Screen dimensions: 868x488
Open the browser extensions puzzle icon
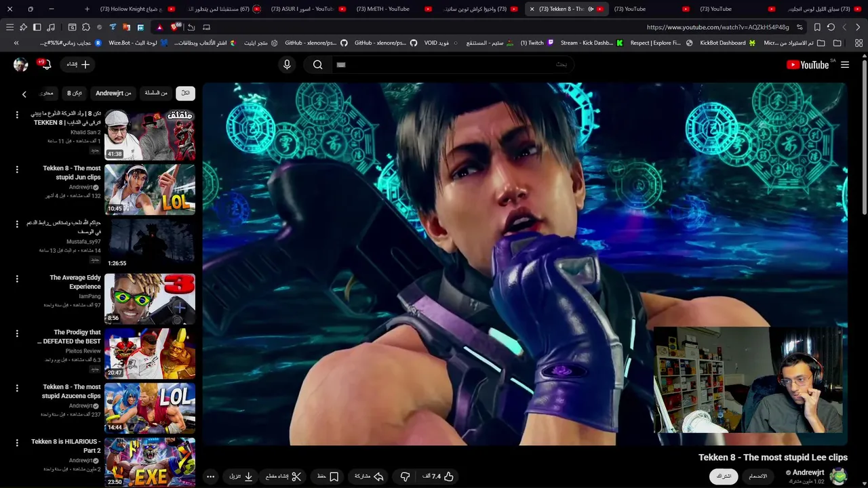pos(86,27)
